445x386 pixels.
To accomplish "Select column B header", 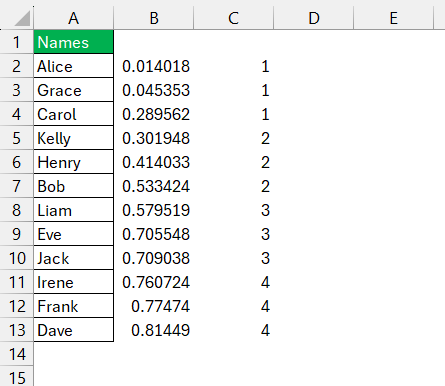I will point(154,18).
